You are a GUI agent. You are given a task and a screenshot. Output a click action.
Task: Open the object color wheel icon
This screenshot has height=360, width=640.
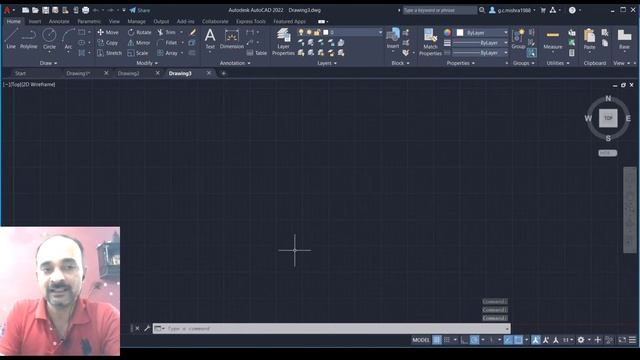[447, 32]
